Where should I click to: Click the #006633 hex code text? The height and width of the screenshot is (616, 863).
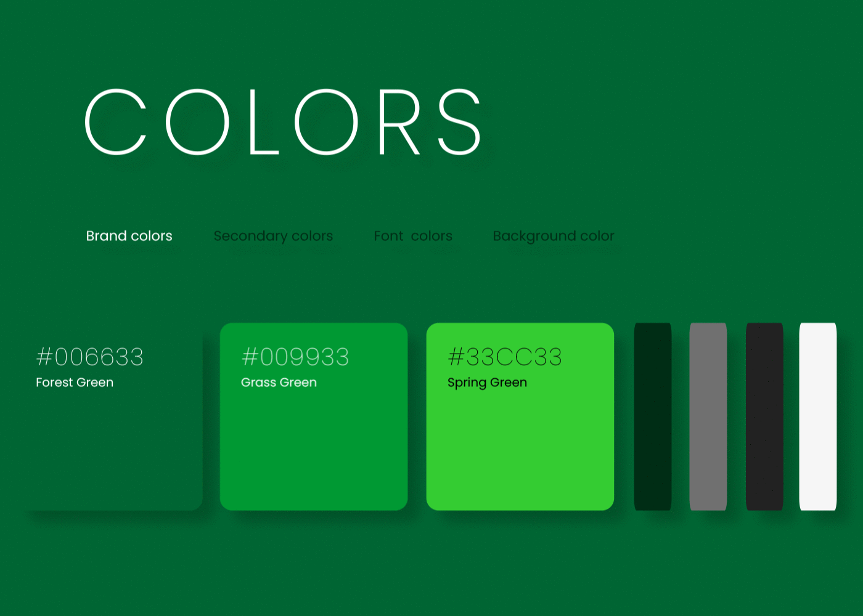[90, 357]
